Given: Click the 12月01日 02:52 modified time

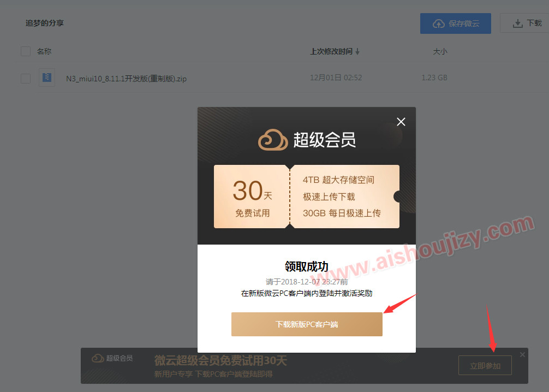Looking at the screenshot, I should (336, 78).
